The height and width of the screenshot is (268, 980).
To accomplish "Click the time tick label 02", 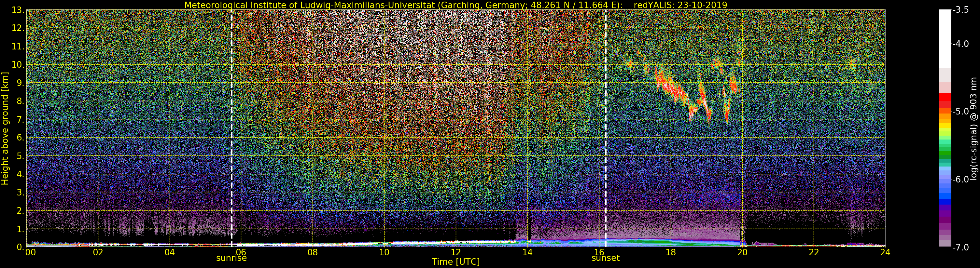I will tap(98, 252).
